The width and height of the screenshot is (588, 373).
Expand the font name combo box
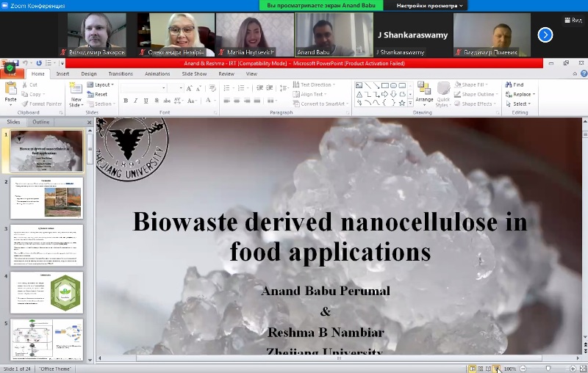(x=164, y=88)
